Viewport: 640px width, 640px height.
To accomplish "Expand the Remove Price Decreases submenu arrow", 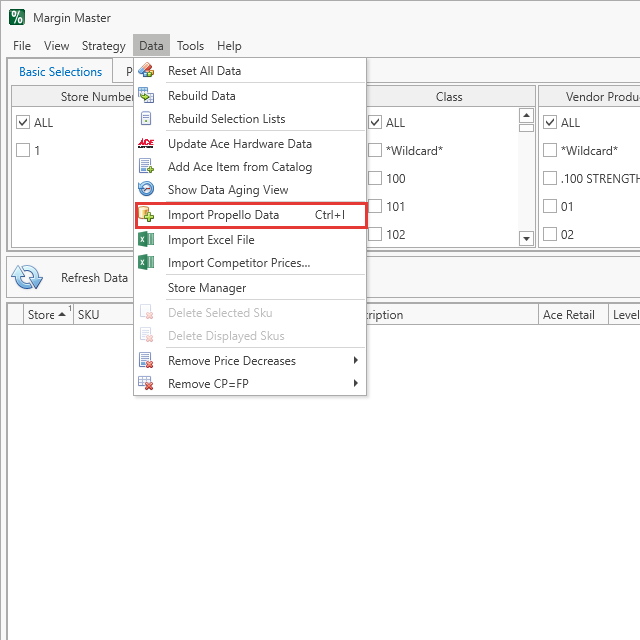I will click(x=356, y=360).
